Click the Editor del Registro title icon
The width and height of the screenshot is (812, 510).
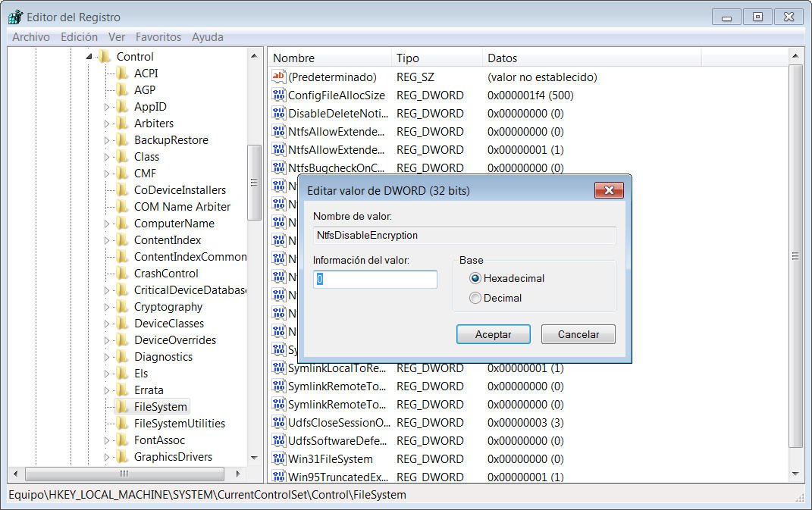click(15, 17)
